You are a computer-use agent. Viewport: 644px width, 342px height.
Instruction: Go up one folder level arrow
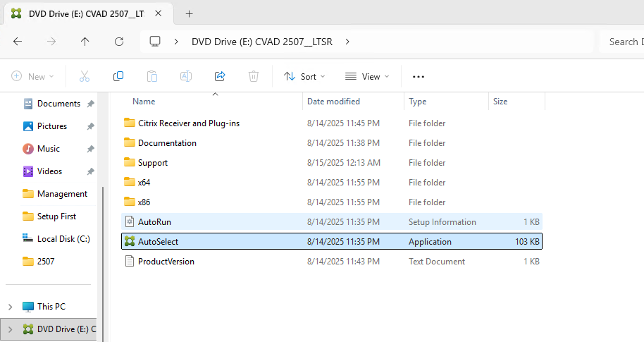[x=85, y=42]
